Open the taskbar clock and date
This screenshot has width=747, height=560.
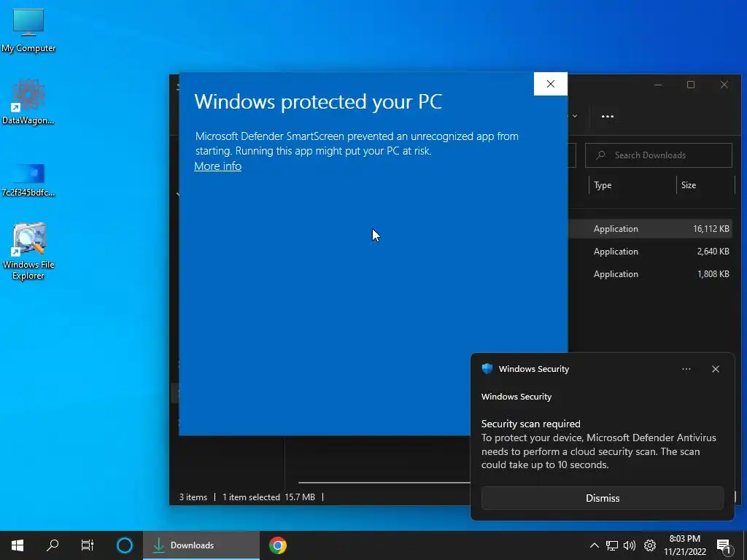click(x=684, y=545)
